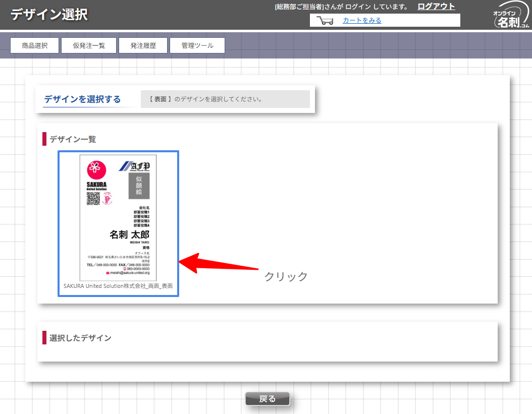Click the QR code on the business card
The width and height of the screenshot is (532, 414).
tap(93, 199)
